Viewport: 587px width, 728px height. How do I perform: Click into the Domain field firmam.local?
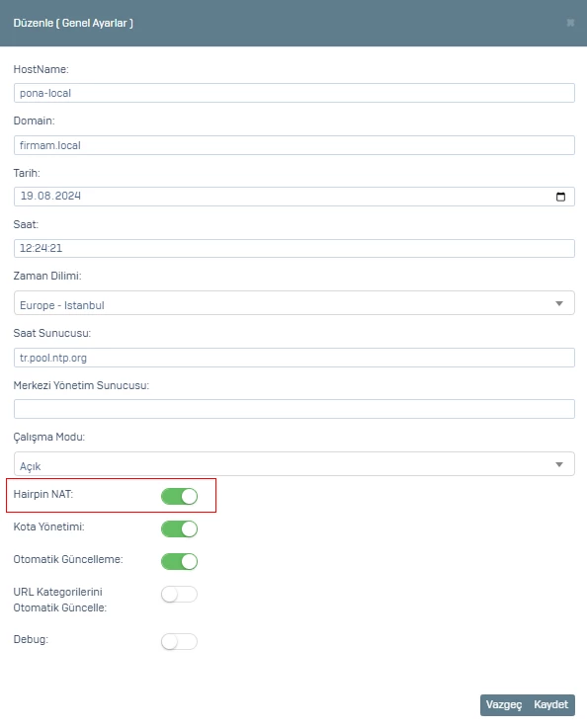[x=293, y=145]
